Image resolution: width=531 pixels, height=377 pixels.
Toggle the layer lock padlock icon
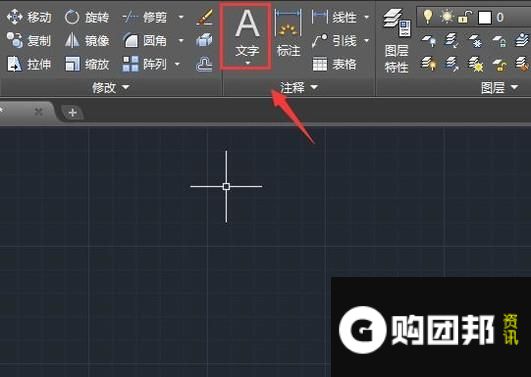(465, 17)
